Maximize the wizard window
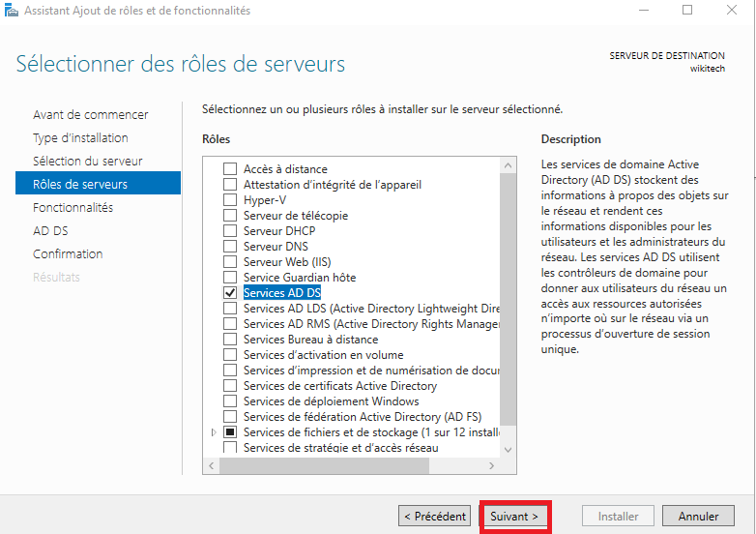 pyautogui.click(x=687, y=11)
